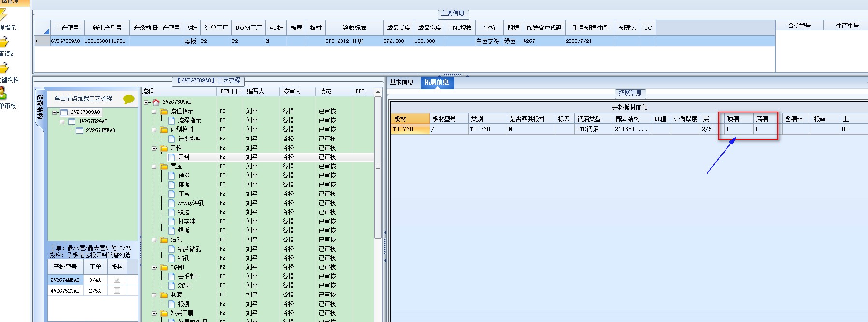This screenshot has height=322, width=868.
Task: Select the 开料 process step row under 开料 folder
Action: coord(258,157)
